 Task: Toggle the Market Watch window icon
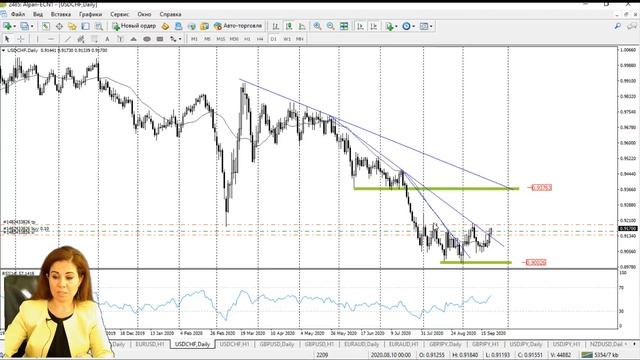(46, 26)
